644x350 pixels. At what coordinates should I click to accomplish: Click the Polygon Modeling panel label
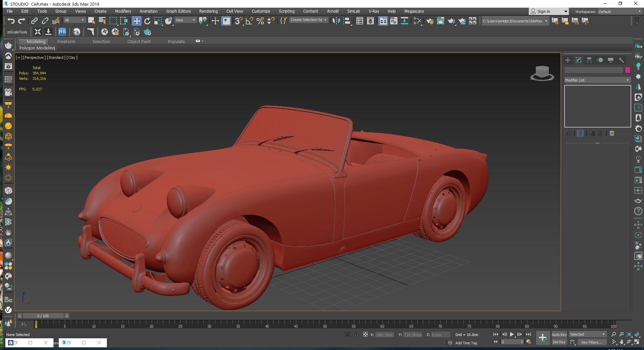click(37, 48)
